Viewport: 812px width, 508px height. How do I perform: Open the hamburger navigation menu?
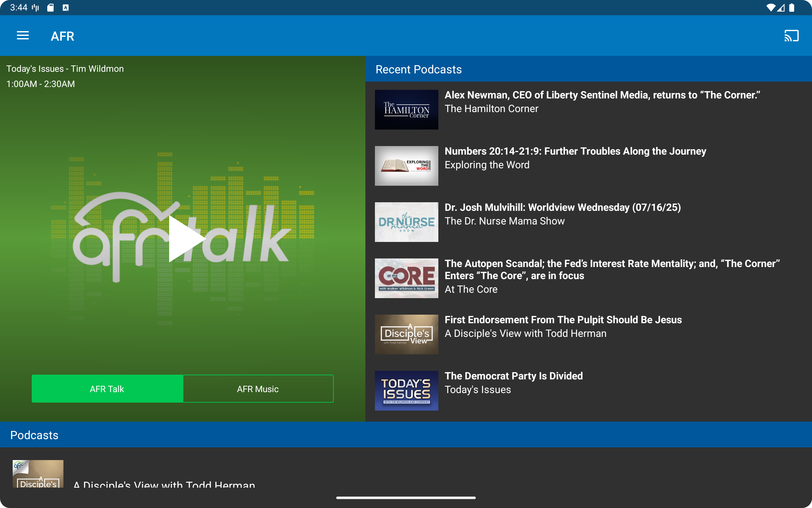click(23, 36)
